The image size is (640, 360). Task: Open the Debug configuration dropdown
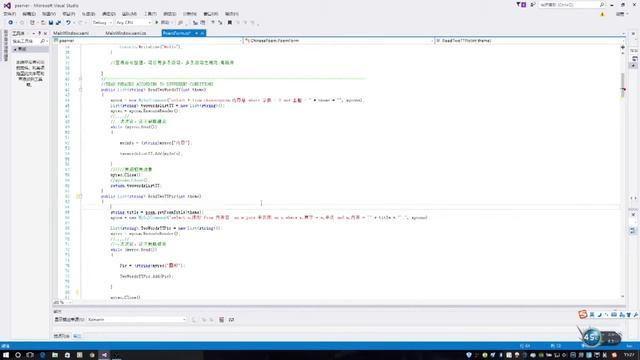[102, 22]
